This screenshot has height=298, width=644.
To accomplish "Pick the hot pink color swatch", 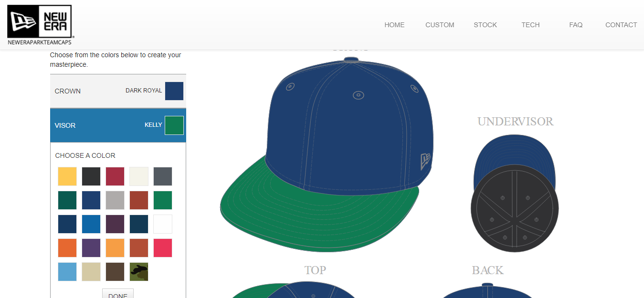I will click(163, 248).
